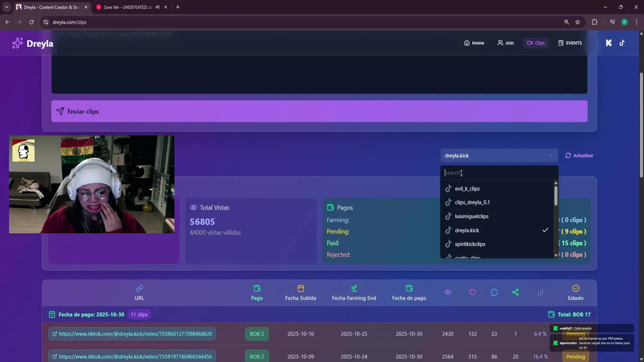Click the Dreyla brand name link
The height and width of the screenshot is (362, 644).
[40, 43]
